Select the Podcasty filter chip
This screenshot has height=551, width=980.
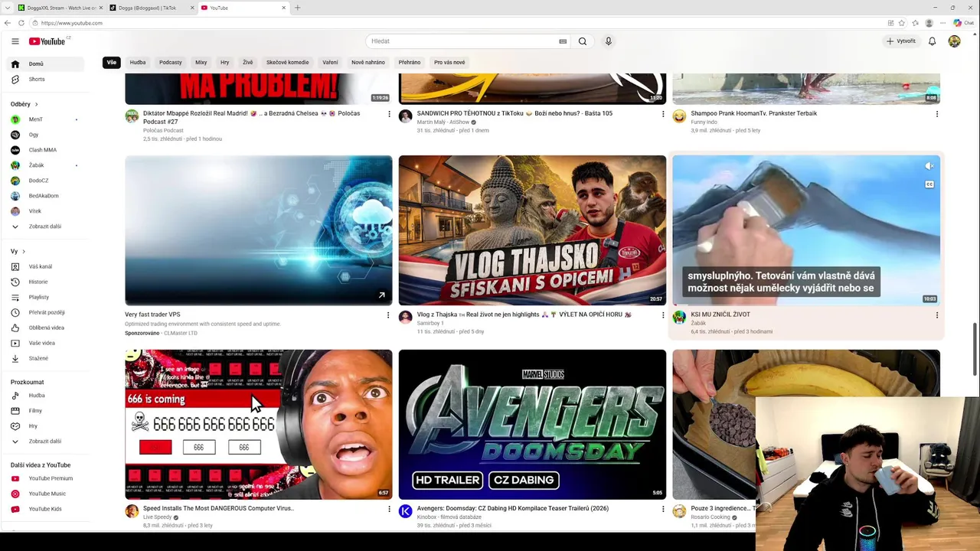point(171,63)
